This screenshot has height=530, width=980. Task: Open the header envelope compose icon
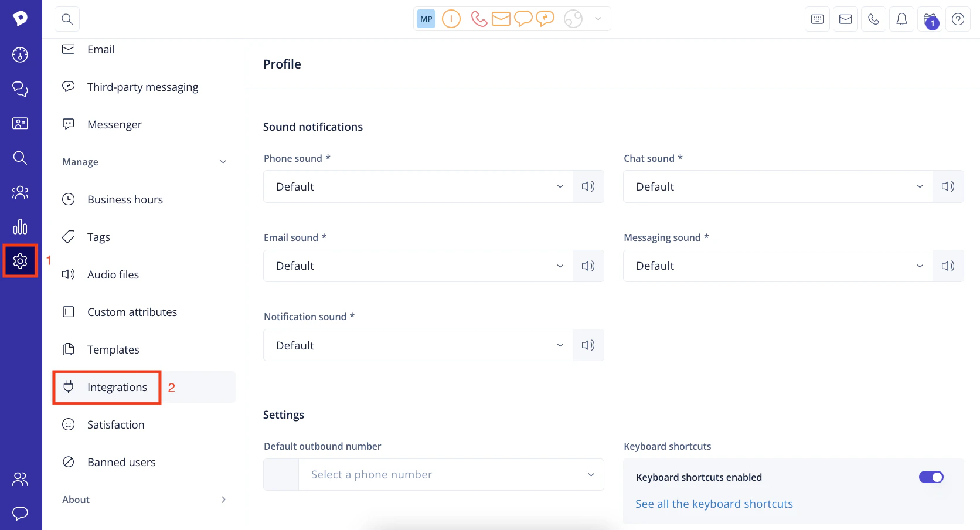click(x=845, y=19)
